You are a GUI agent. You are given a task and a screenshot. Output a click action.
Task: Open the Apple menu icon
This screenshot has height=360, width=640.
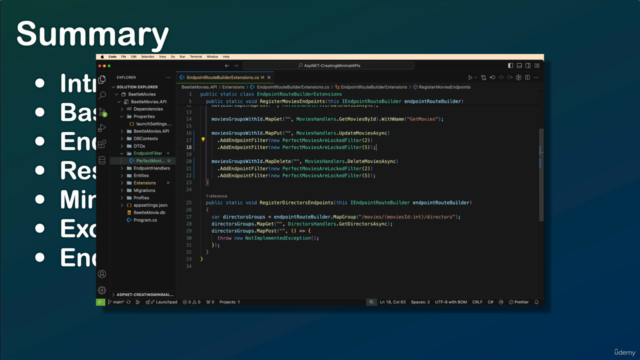[x=102, y=57]
